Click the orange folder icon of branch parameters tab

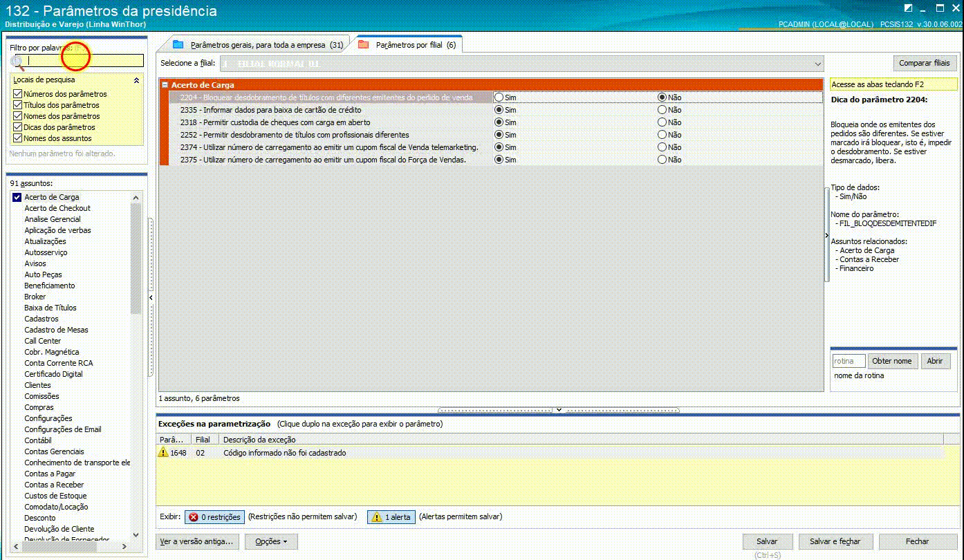point(363,45)
